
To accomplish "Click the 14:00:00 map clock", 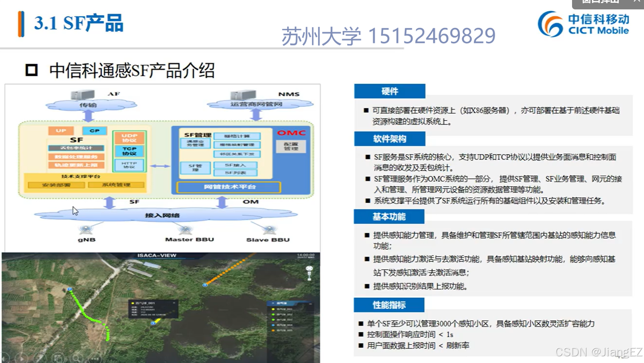I will tap(306, 255).
